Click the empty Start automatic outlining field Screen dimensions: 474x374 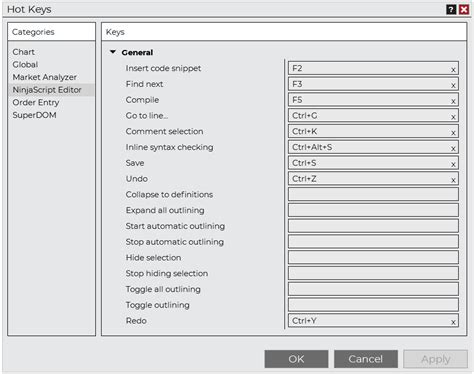pyautogui.click(x=373, y=226)
